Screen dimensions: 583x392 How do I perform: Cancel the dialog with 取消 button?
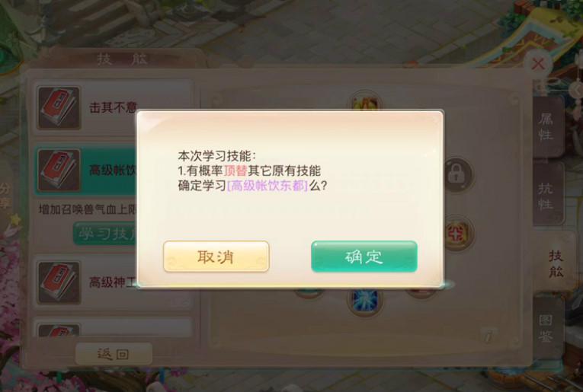(x=216, y=257)
